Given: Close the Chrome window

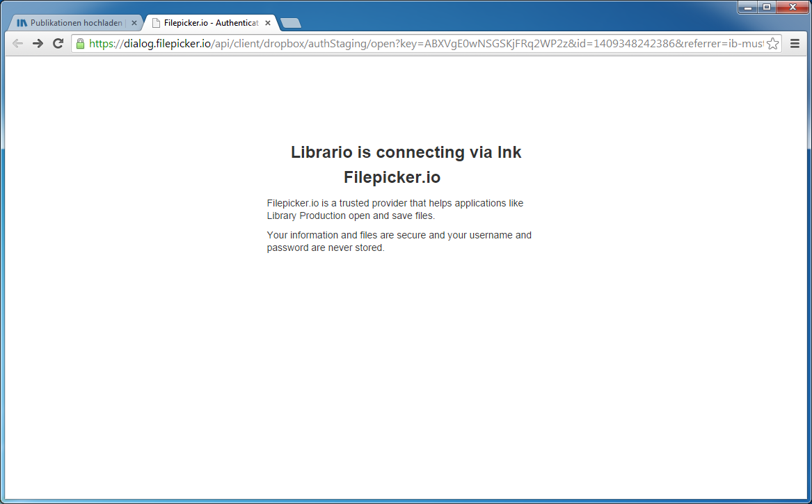Looking at the screenshot, I should click(x=793, y=7).
